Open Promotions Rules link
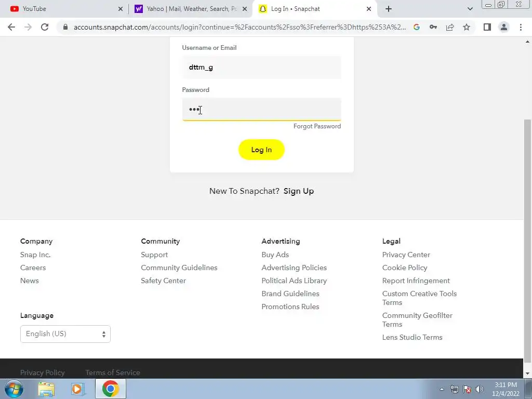The width and height of the screenshot is (532, 399). [290, 307]
